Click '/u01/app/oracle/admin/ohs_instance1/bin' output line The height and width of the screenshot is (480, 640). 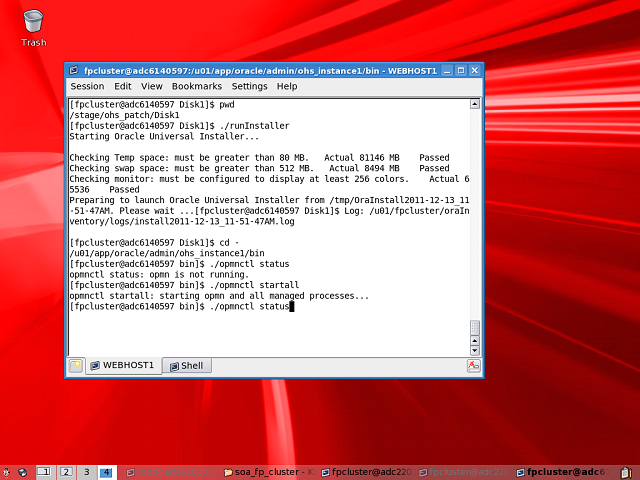point(167,253)
